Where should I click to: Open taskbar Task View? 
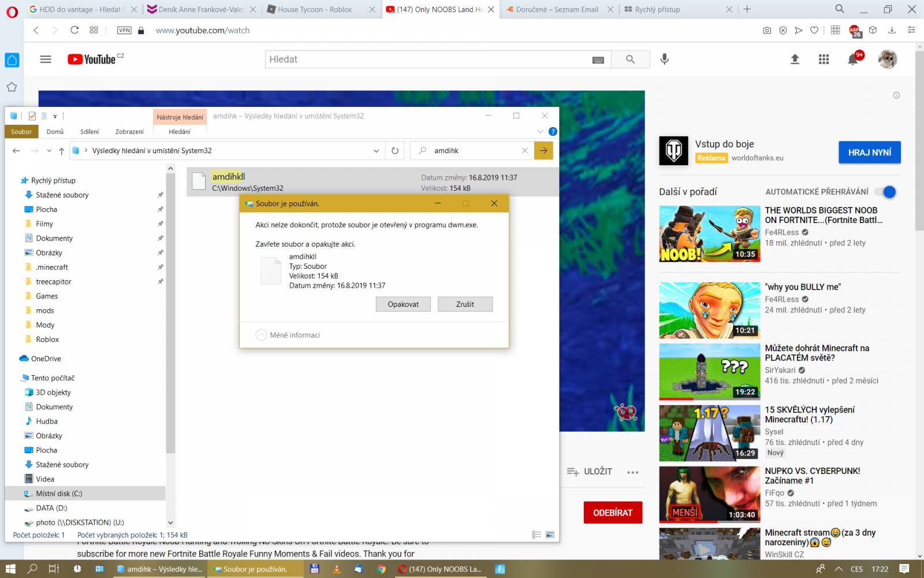tap(54, 569)
